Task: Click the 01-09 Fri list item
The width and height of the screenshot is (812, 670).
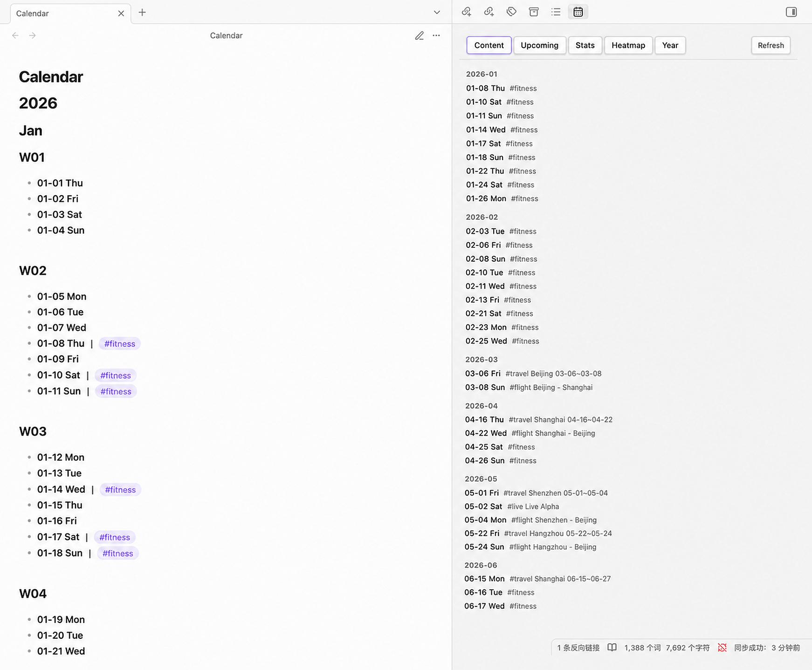Action: click(58, 359)
